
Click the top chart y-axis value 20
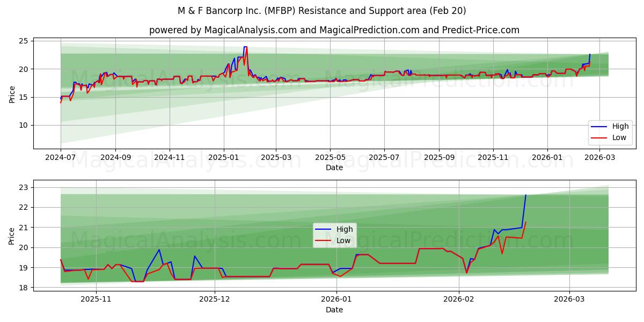24,69
